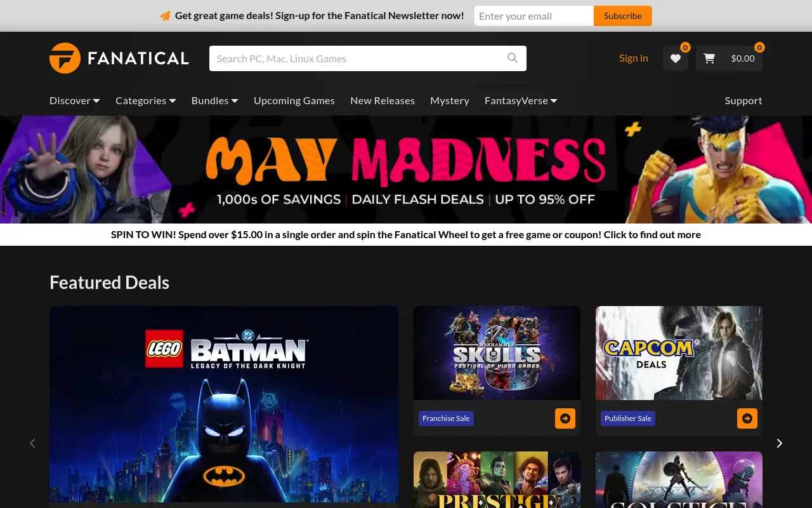Open the Prestige collection card
812x508 pixels.
point(497,479)
